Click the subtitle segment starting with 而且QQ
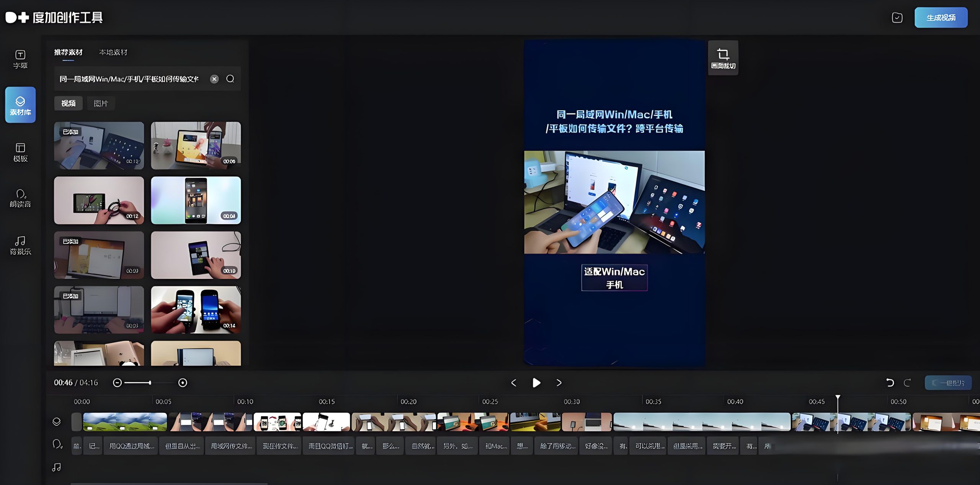The width and height of the screenshot is (980, 485). point(329,446)
